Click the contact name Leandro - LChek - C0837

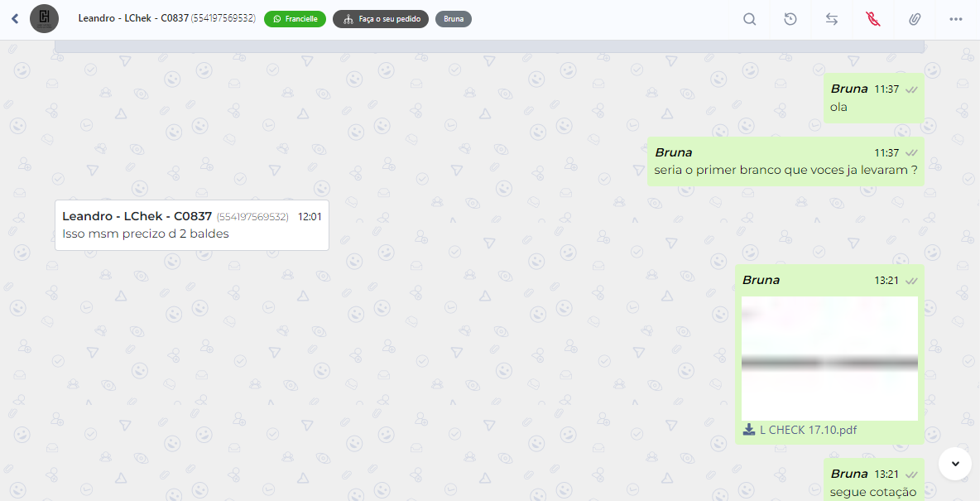133,18
